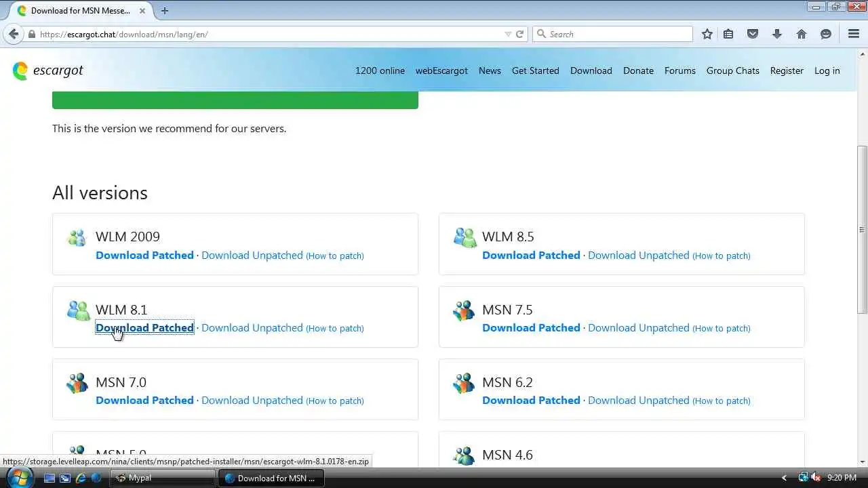Viewport: 868px width, 488px height.
Task: Click the 1200 online link
Action: [x=380, y=70]
